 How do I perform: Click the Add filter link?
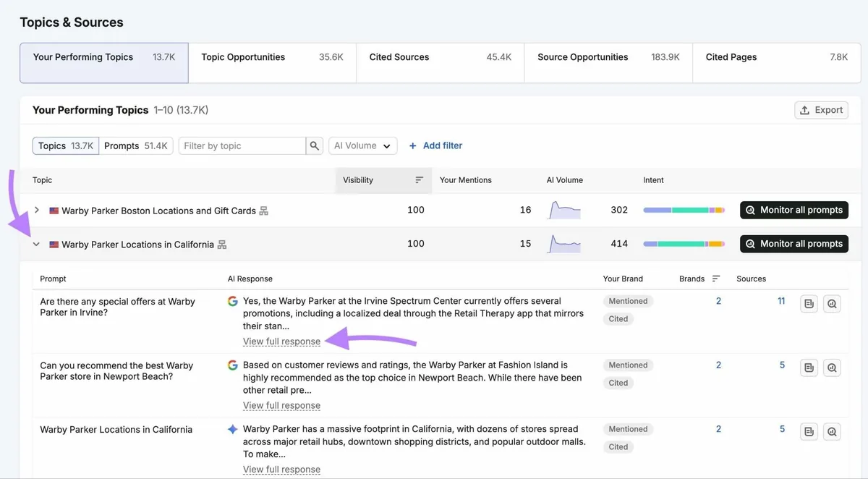[435, 145]
